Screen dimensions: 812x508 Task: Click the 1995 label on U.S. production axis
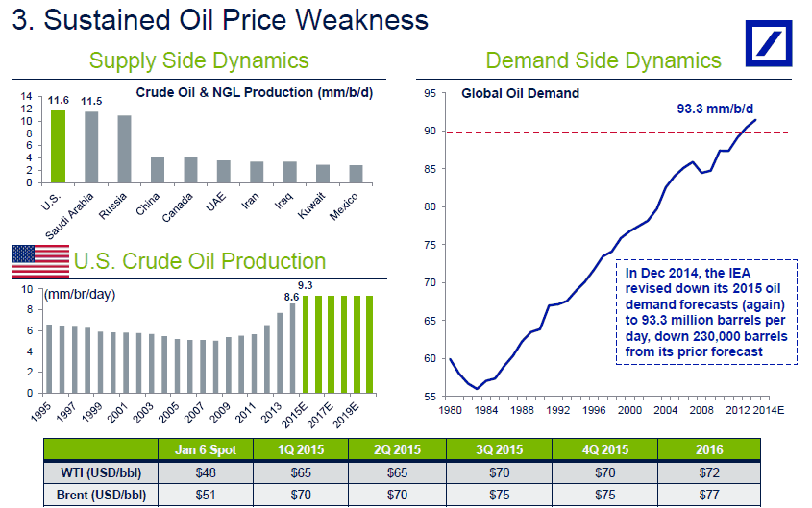click(x=41, y=413)
